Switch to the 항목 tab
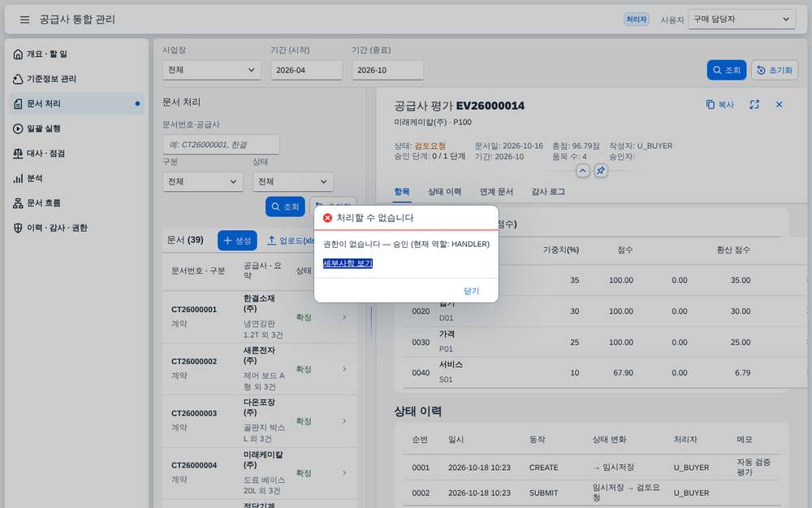Viewport: 812px width, 508px height. point(402,192)
